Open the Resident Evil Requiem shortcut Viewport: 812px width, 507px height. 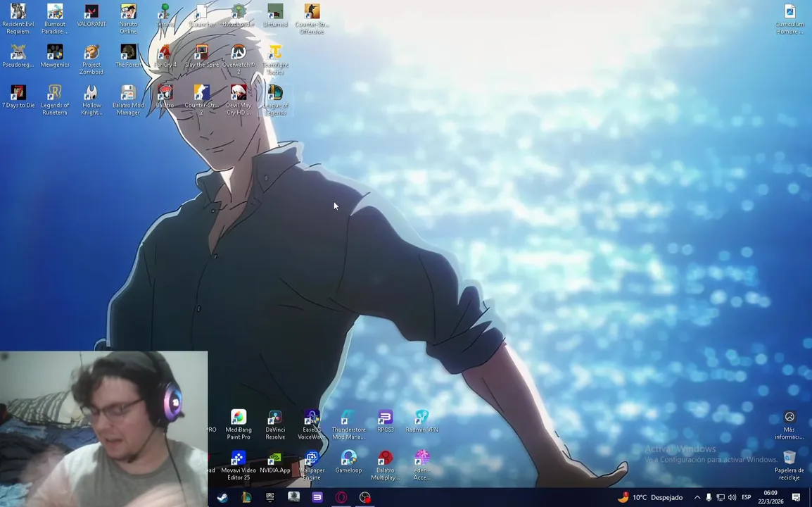18,19
